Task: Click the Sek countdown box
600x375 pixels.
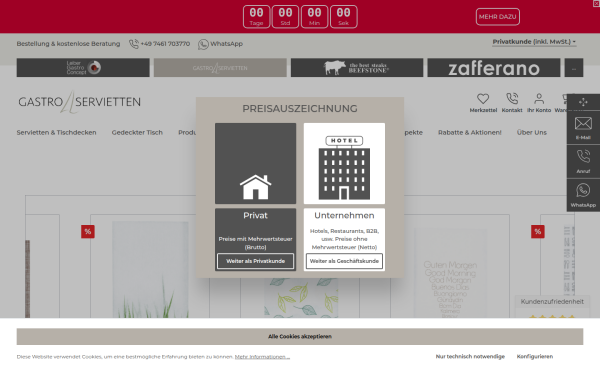Action: tap(344, 16)
